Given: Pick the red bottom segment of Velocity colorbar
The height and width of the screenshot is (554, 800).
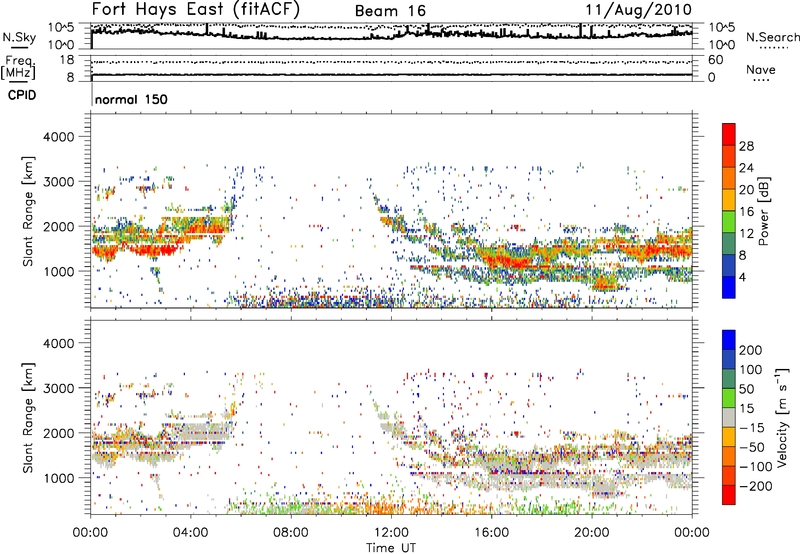Looking at the screenshot, I should pyautogui.click(x=729, y=495).
